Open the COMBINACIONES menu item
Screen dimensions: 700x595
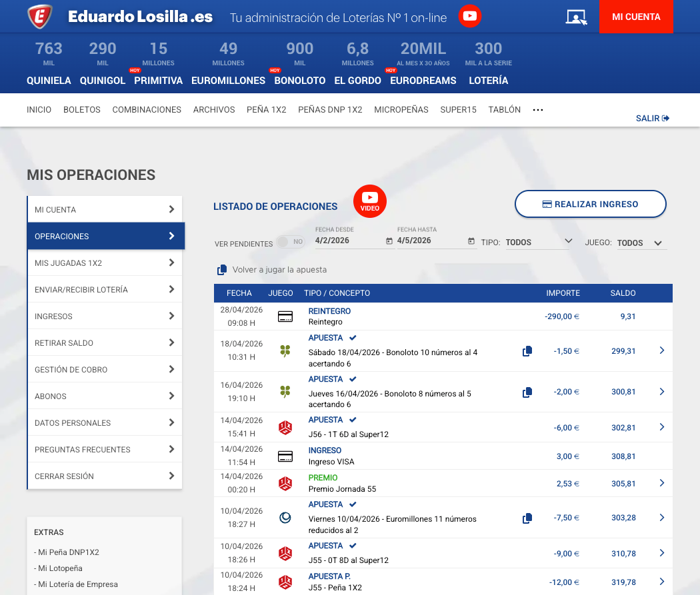[147, 110]
